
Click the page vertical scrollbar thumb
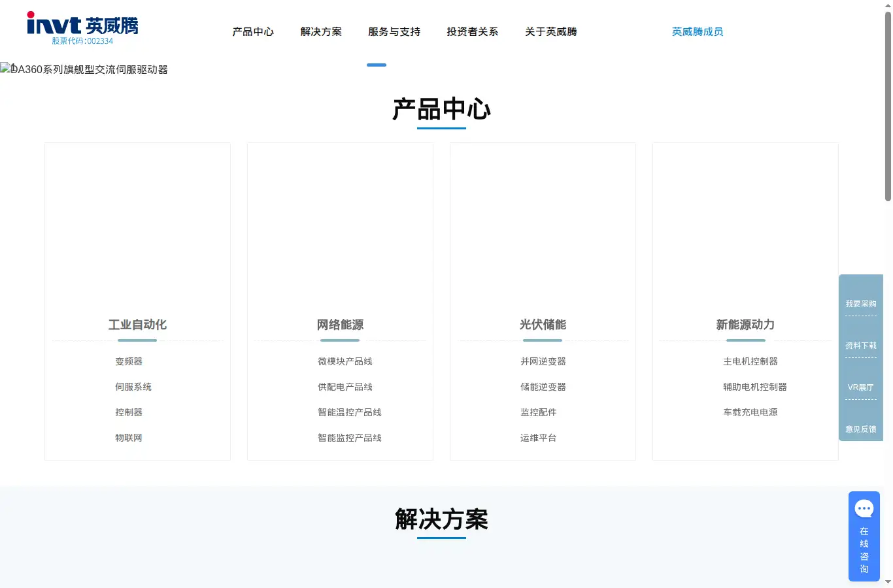888,106
